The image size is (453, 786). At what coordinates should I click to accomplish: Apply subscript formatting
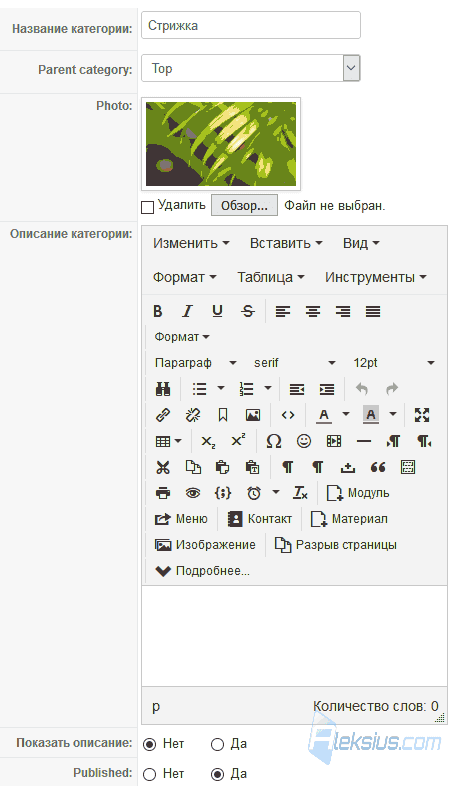click(x=208, y=442)
